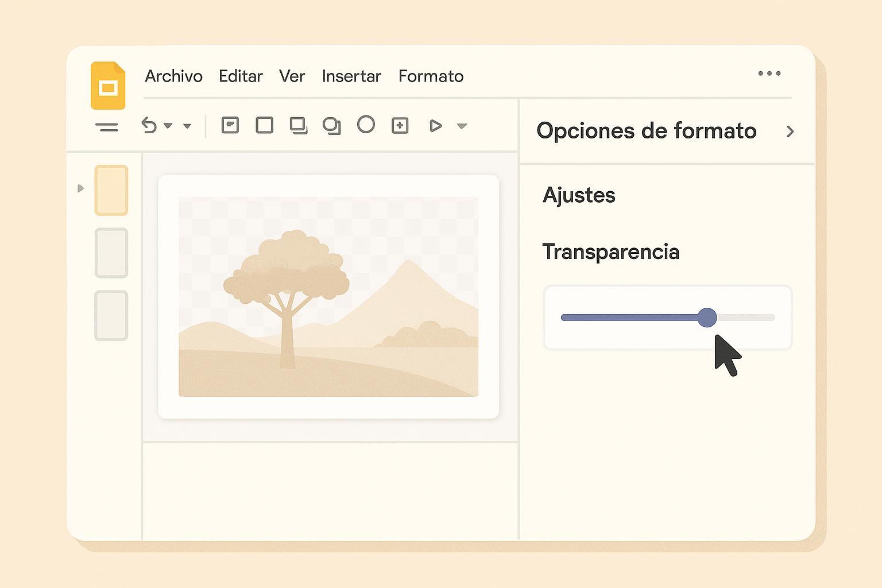Collapse Opciones de formato panel with chevron
This screenshot has height=588, width=882.
coord(790,131)
